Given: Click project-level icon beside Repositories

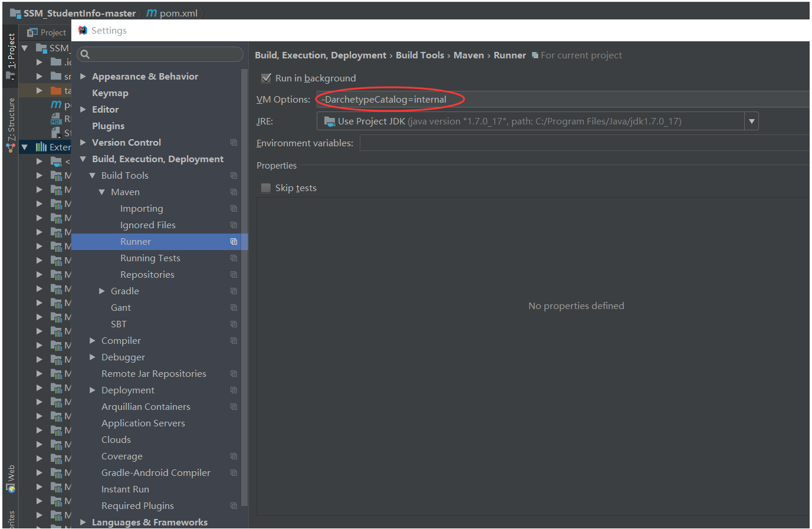Looking at the screenshot, I should tap(234, 275).
